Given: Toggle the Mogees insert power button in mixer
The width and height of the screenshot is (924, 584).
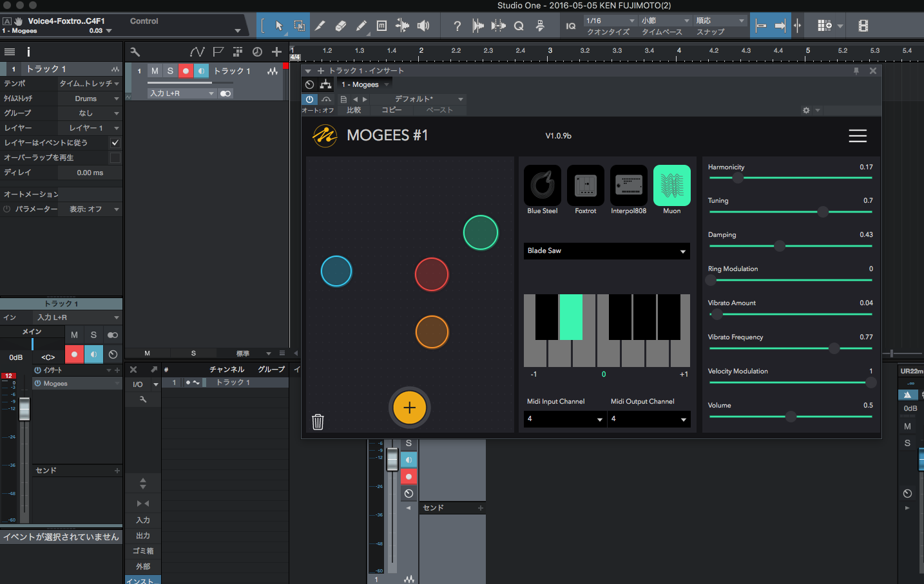Looking at the screenshot, I should [38, 384].
